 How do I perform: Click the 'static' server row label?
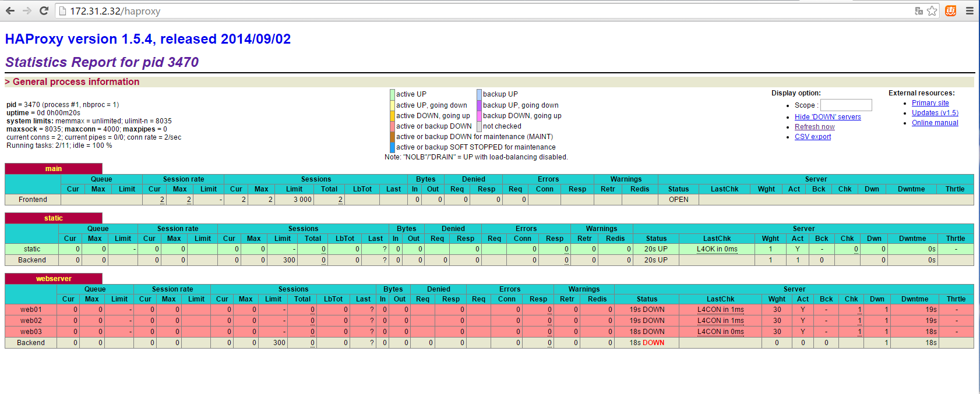32,249
